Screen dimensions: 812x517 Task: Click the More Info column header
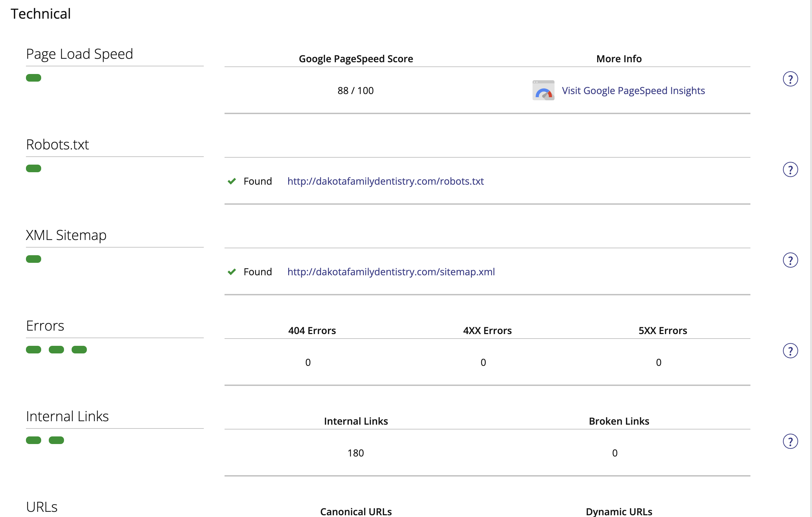[619, 59]
